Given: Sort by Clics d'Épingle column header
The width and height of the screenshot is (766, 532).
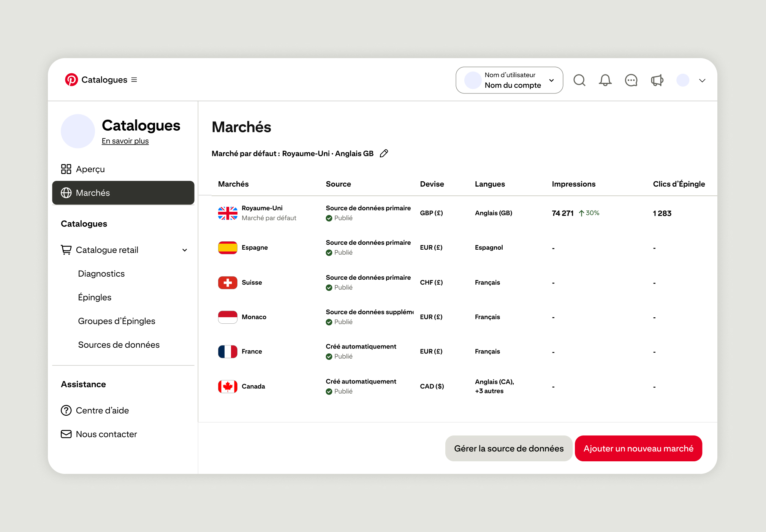Looking at the screenshot, I should coord(679,184).
